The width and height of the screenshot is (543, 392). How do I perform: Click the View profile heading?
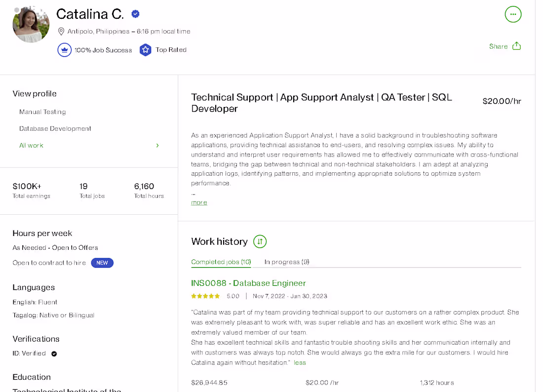[35, 93]
